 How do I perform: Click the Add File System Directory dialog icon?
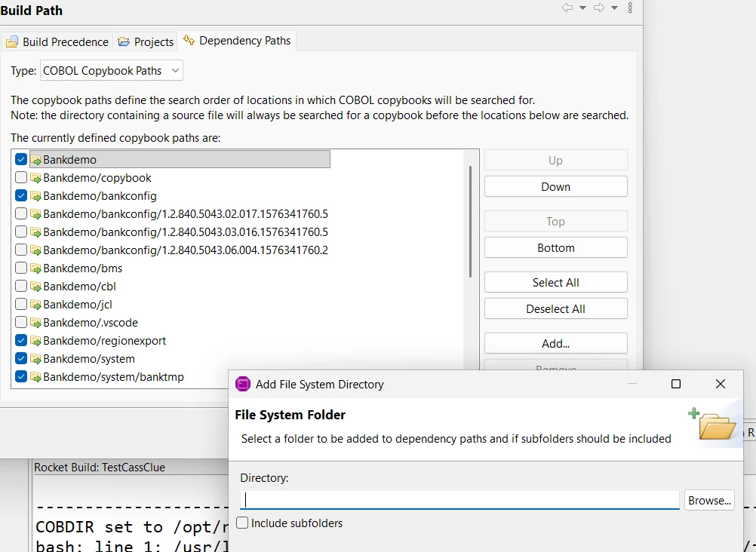click(x=243, y=385)
